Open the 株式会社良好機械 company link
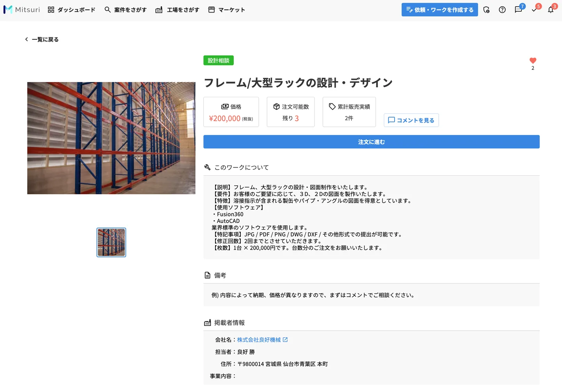This screenshot has height=392, width=562. click(x=259, y=340)
